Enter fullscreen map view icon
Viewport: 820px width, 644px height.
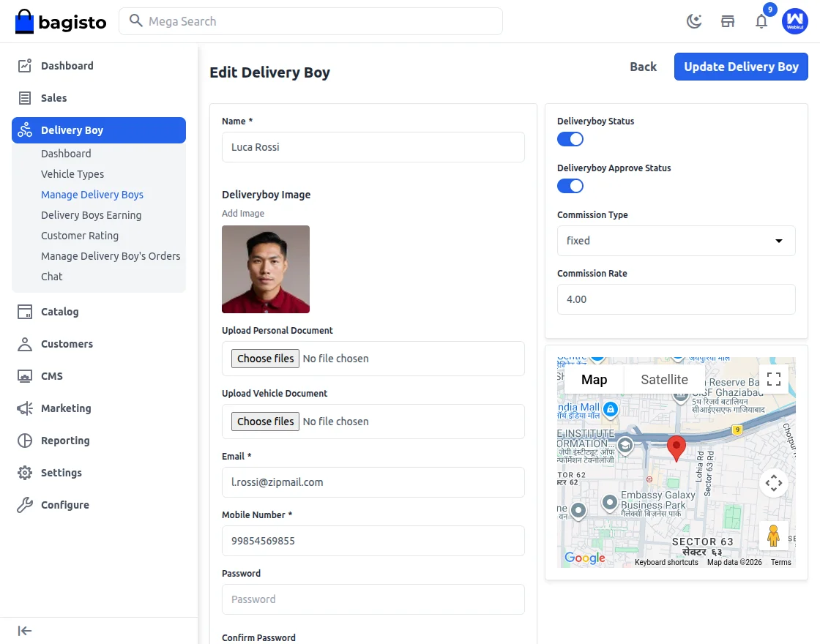click(774, 379)
